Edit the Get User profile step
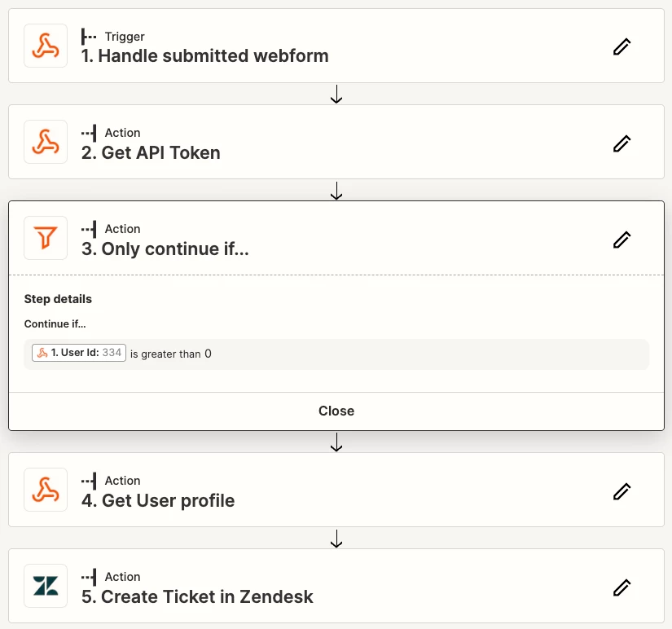Viewport: 672px width, 629px height. pyautogui.click(x=621, y=491)
